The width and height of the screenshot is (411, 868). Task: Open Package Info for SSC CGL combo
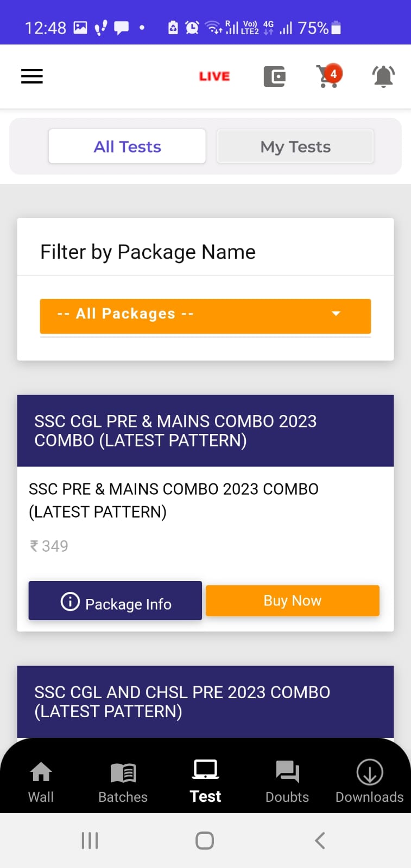[115, 601]
